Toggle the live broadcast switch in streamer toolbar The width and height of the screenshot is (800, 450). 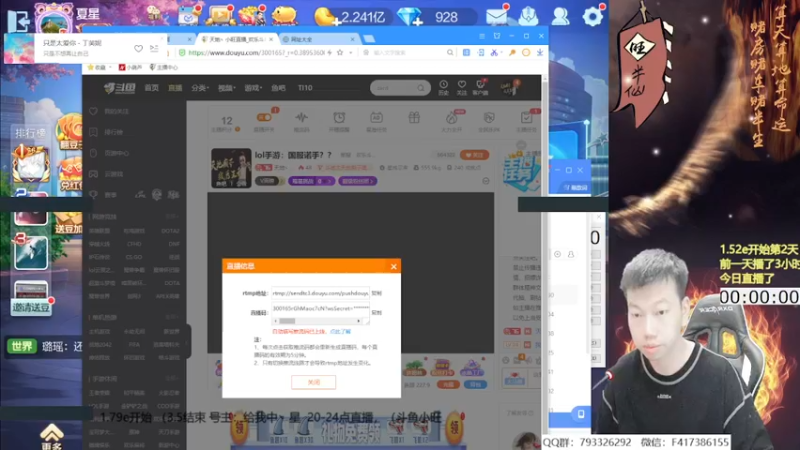[x=264, y=118]
